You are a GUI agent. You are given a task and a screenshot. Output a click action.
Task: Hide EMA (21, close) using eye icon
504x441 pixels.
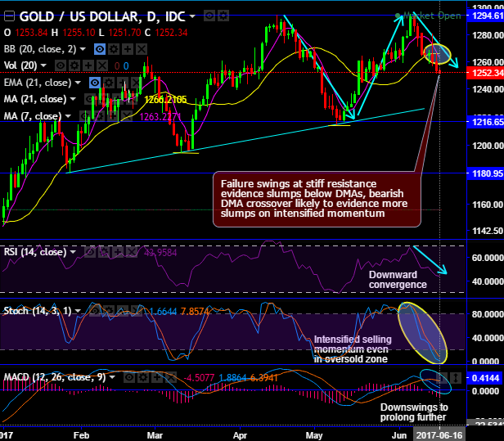tap(95, 83)
